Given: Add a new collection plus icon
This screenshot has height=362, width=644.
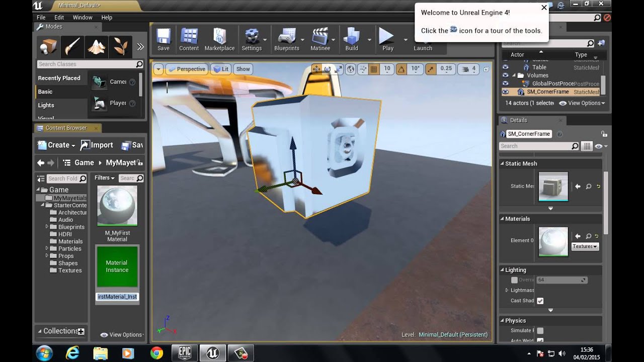Looking at the screenshot, I should [x=81, y=331].
